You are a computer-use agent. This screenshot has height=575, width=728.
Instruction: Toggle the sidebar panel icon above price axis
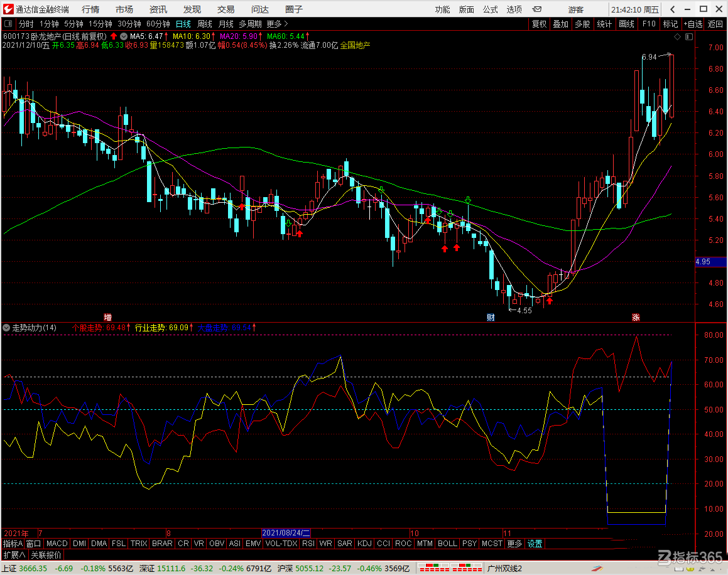tap(689, 36)
